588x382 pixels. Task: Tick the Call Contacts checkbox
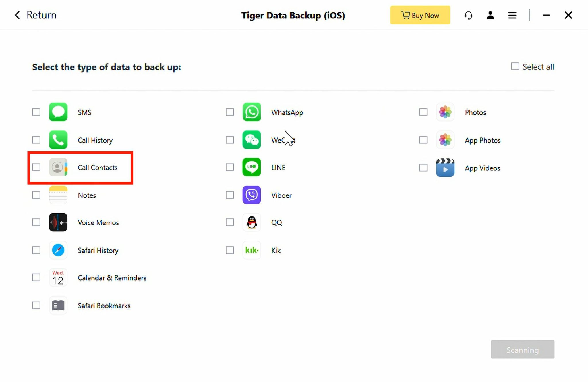(36, 167)
